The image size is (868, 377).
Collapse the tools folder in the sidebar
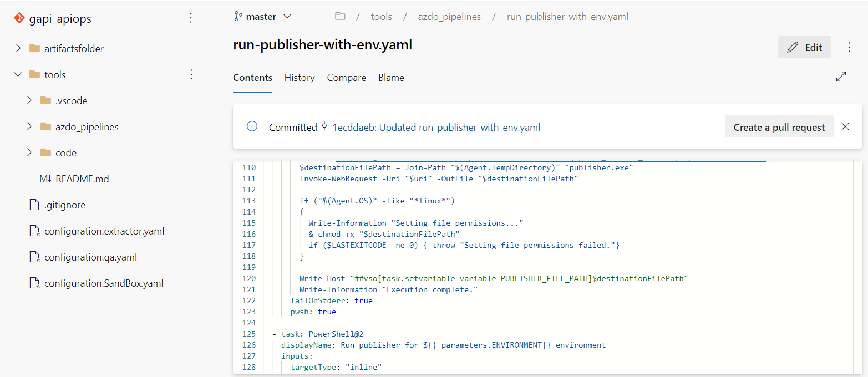pyautogui.click(x=18, y=74)
